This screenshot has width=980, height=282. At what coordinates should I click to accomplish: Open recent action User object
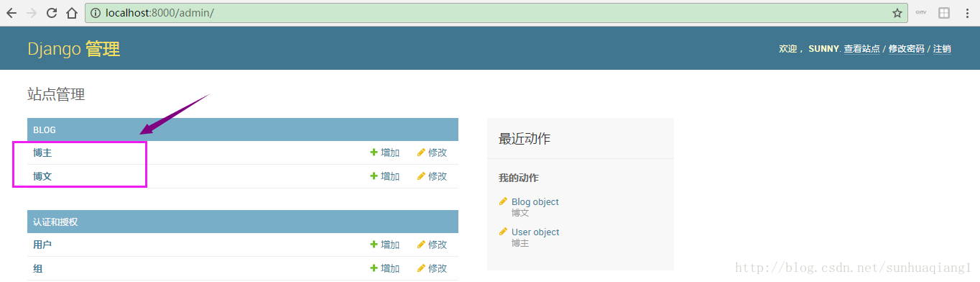pos(535,232)
